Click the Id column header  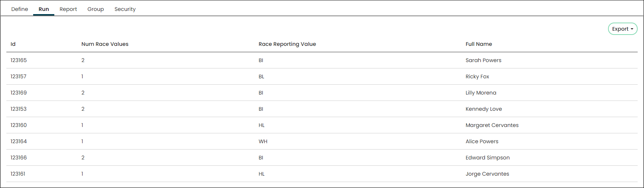point(13,44)
